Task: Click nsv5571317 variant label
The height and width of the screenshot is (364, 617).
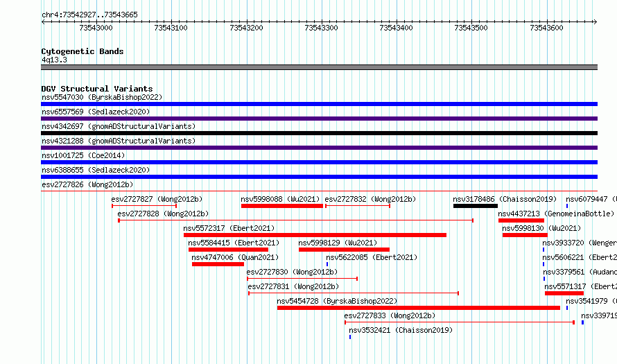Action: tap(581, 286)
